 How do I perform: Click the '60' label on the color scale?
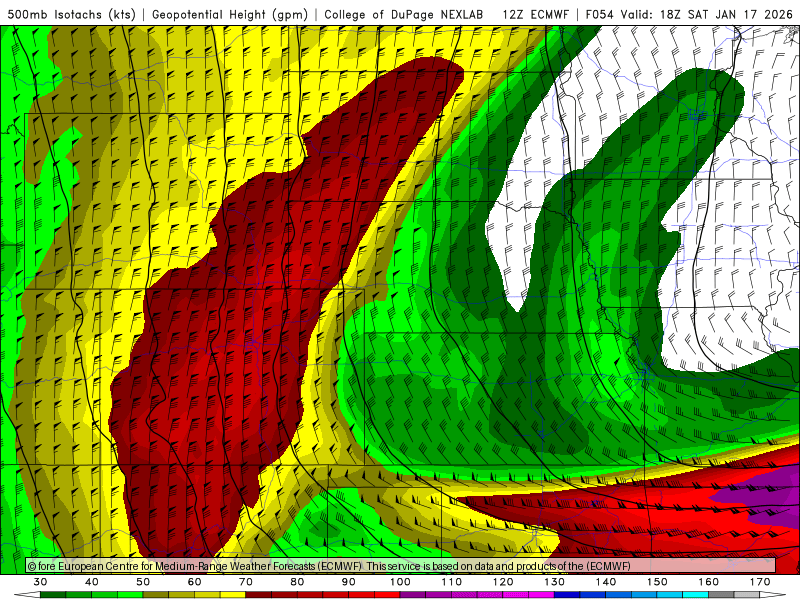click(194, 582)
